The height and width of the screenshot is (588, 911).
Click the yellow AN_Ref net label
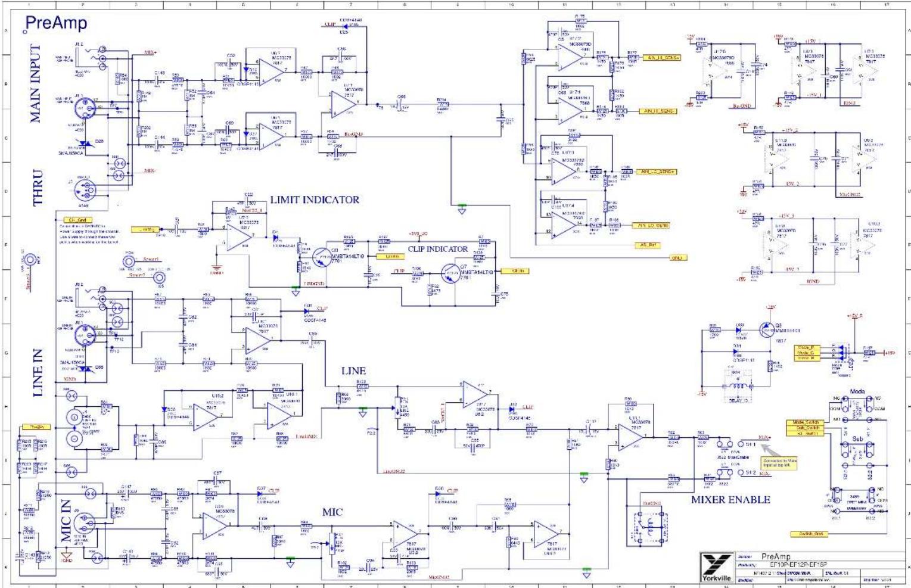click(648, 245)
